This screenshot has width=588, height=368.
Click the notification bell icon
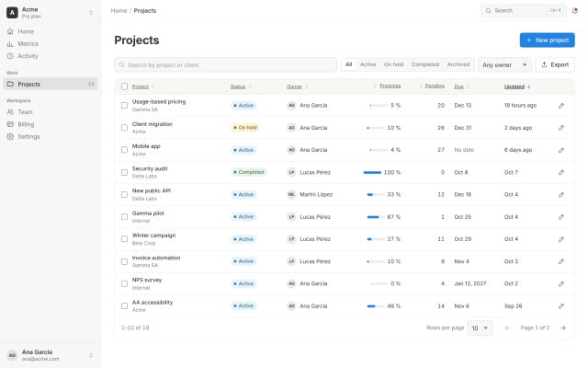574,10
